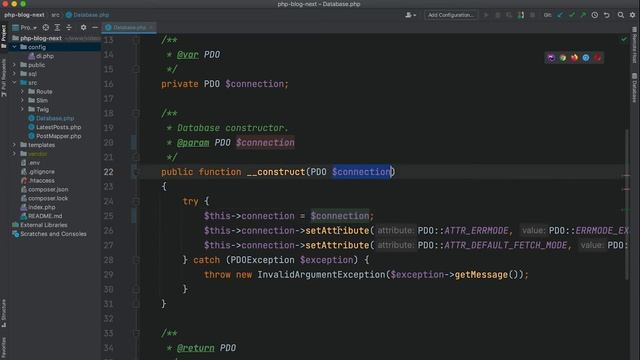Screen dimensions: 640x360
Task: Click $connection parameter on line 22
Action: tap(362, 172)
